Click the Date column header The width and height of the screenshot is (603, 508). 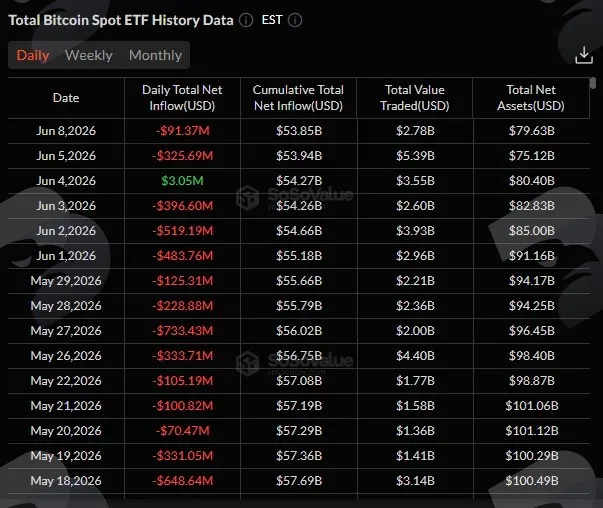coord(66,98)
